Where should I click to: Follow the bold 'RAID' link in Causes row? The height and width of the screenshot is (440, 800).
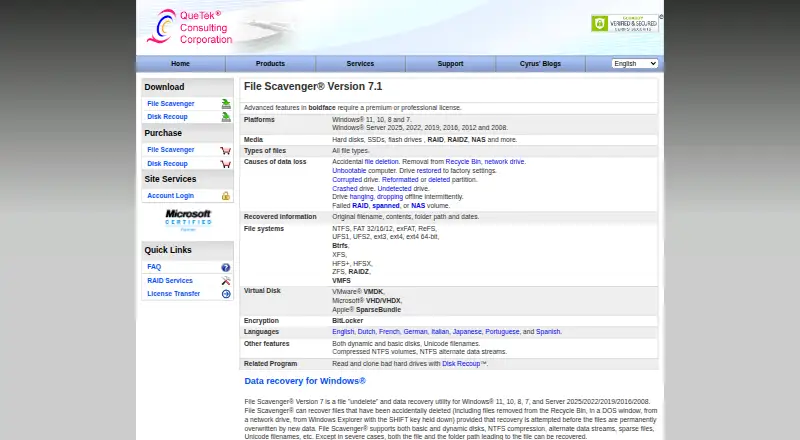point(360,206)
